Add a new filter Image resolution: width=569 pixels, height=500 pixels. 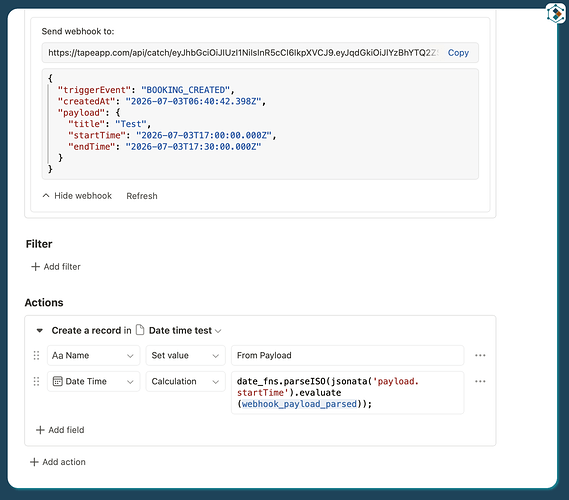56,267
